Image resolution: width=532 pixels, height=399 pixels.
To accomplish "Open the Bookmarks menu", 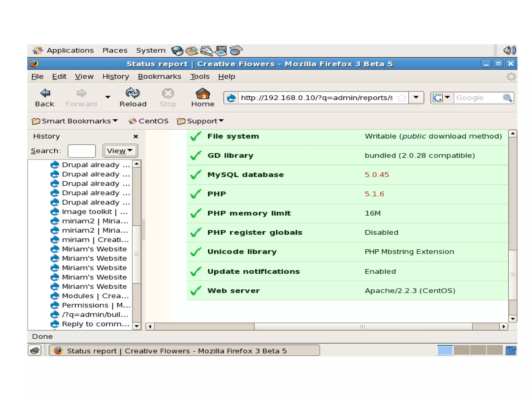I will pyautogui.click(x=159, y=76).
